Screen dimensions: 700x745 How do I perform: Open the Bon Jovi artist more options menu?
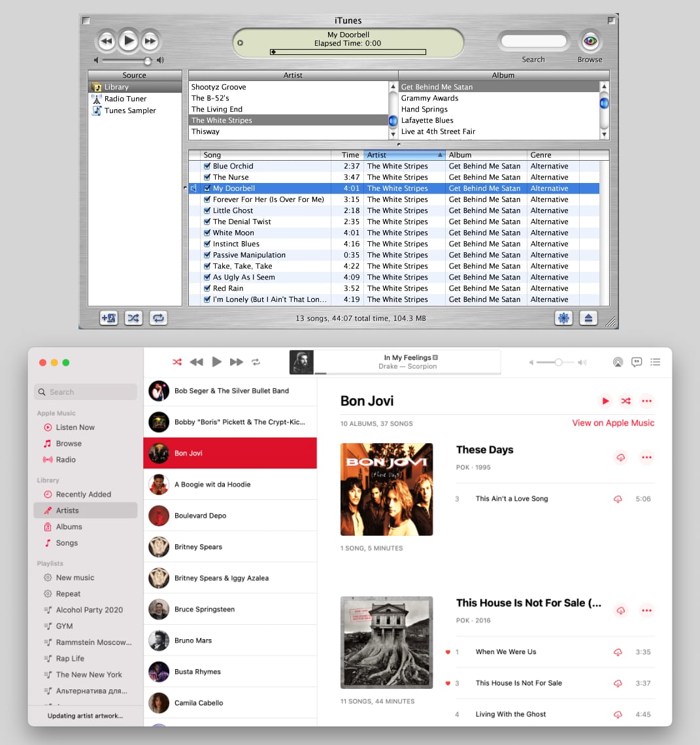[646, 401]
